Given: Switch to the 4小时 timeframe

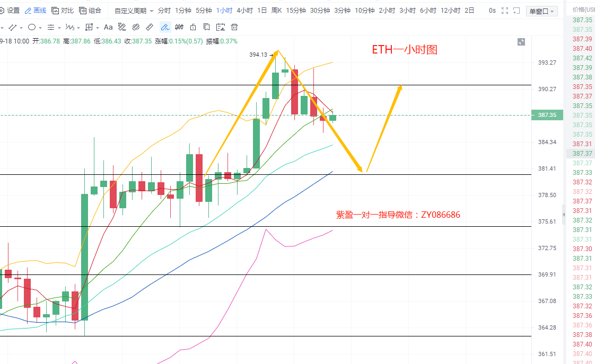Looking at the screenshot, I should [x=244, y=11].
